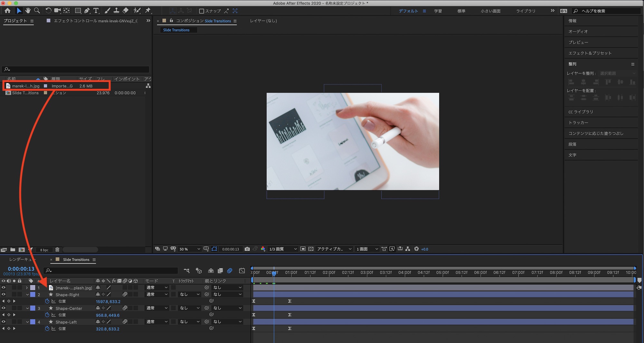Select the Rectangle shape tool

[x=78, y=11]
